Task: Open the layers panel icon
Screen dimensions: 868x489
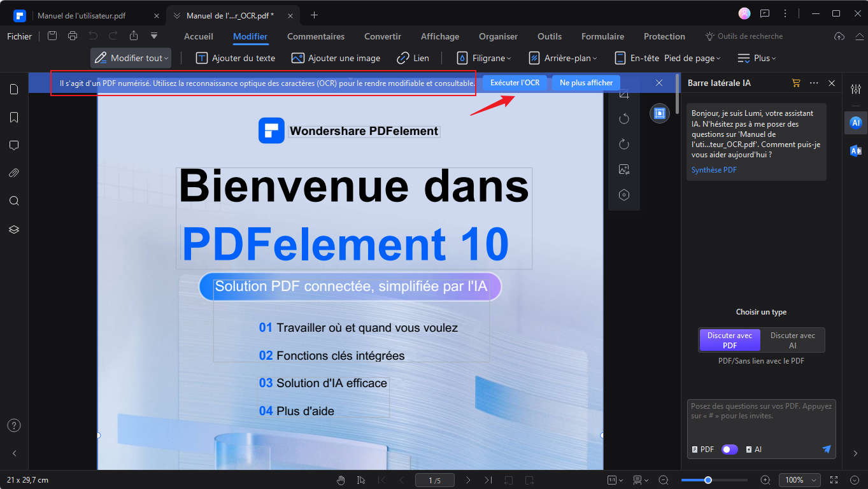Action: 14,229
